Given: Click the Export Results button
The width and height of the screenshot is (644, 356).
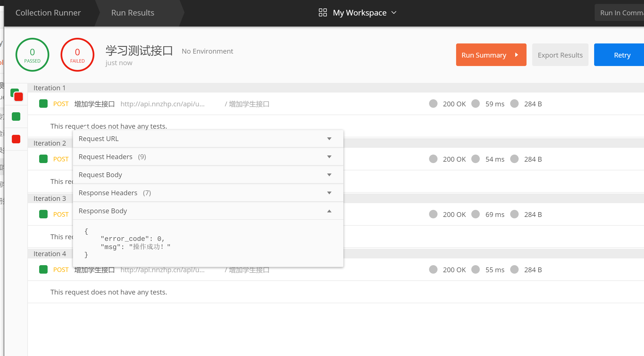Looking at the screenshot, I should [560, 55].
